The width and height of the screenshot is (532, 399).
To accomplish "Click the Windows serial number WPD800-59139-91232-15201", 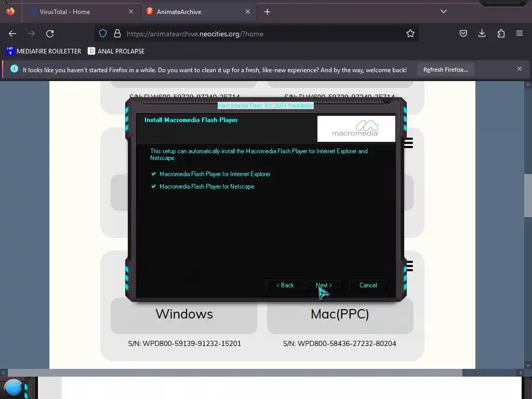I will pos(184,344).
